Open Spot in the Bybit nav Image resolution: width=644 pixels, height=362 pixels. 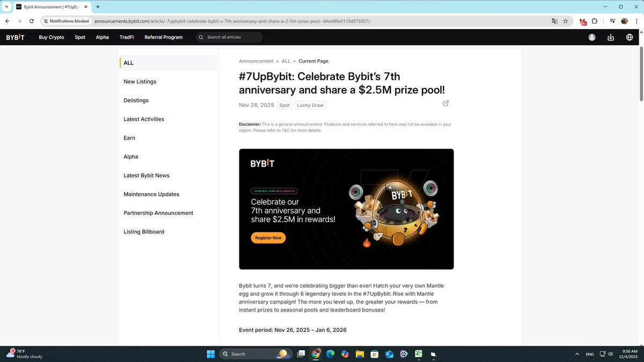point(80,38)
